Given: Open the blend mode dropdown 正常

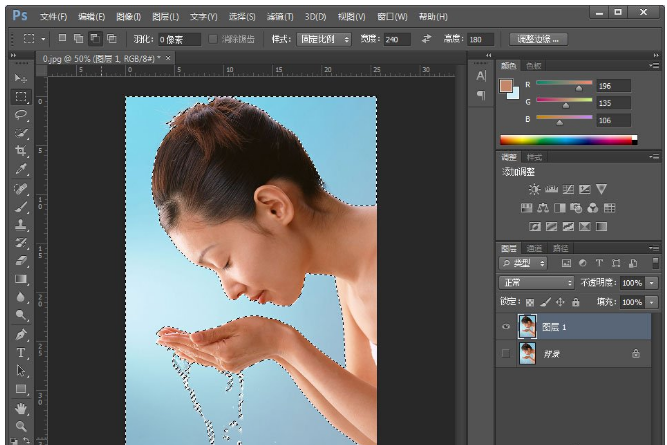Looking at the screenshot, I should tap(537, 283).
